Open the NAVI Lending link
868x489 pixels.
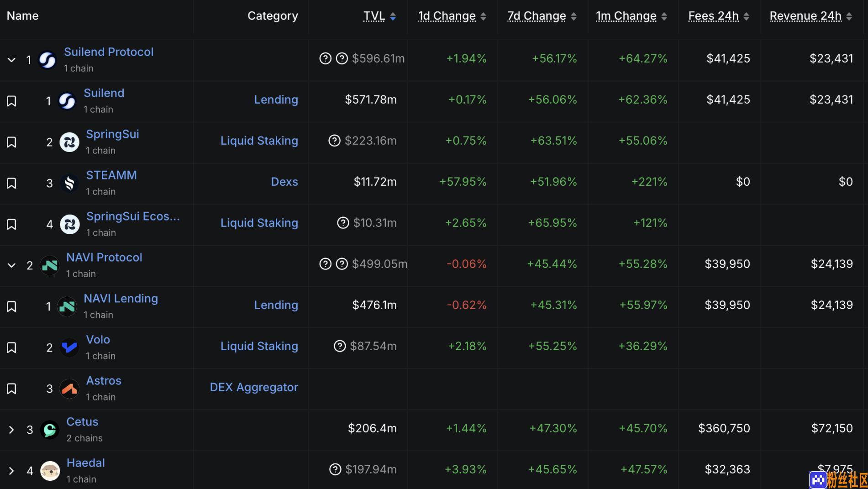(x=121, y=299)
